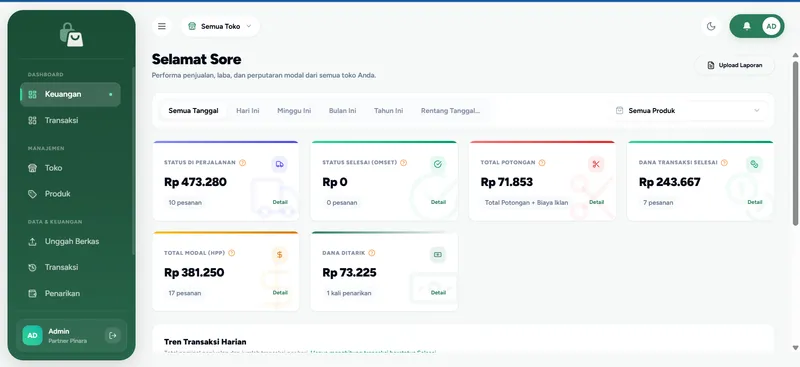This screenshot has height=367, width=800.
Task: Click the cash icon on the Dana Ditarik card
Action: (x=437, y=255)
